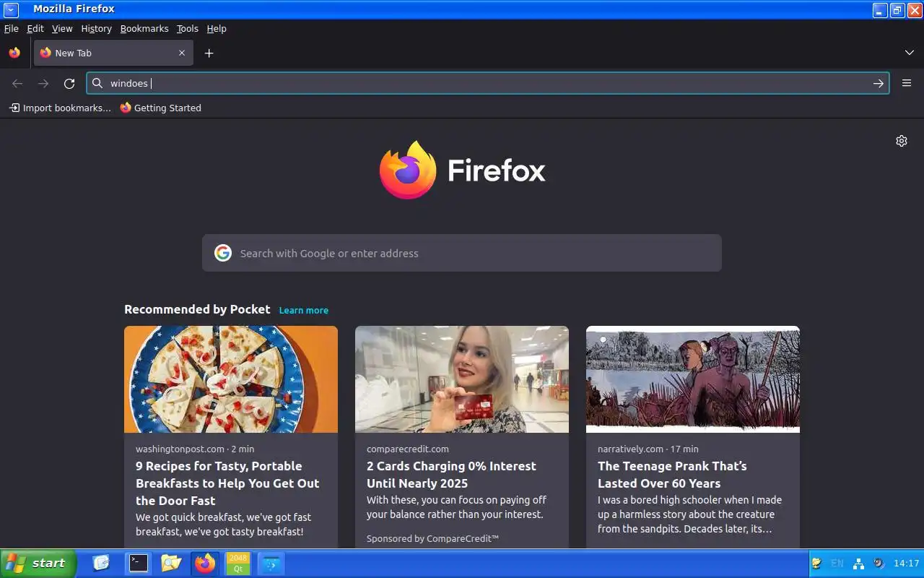Open the View menu

coord(62,28)
